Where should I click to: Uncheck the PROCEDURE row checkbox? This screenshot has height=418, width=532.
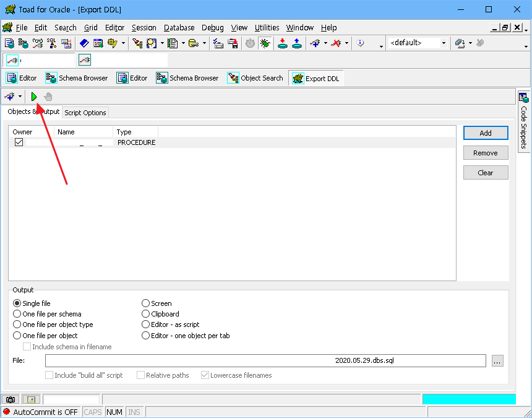click(19, 142)
